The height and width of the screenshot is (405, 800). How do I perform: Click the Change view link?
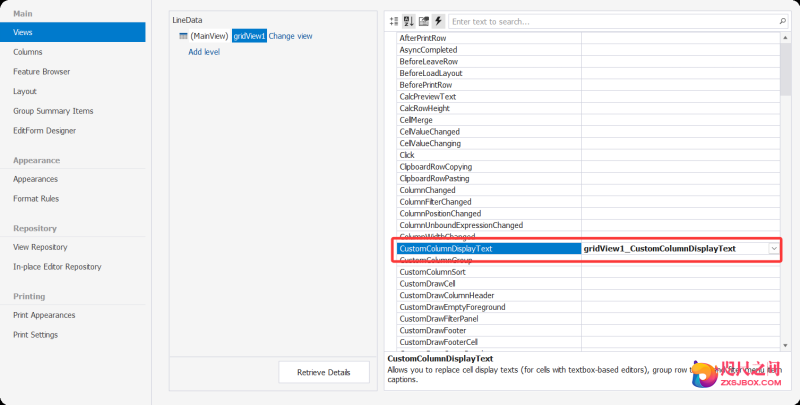tap(290, 36)
